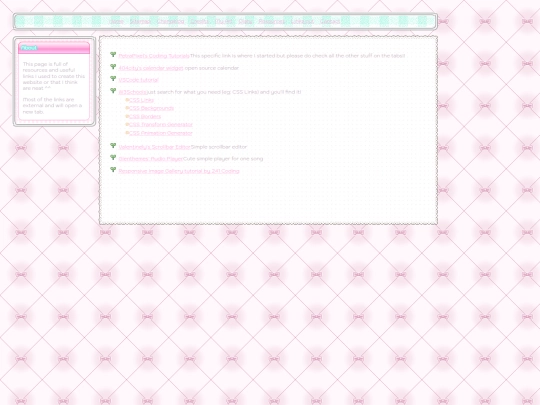Visit the Credits nav link
This screenshot has width=540, height=405.
[x=199, y=21]
